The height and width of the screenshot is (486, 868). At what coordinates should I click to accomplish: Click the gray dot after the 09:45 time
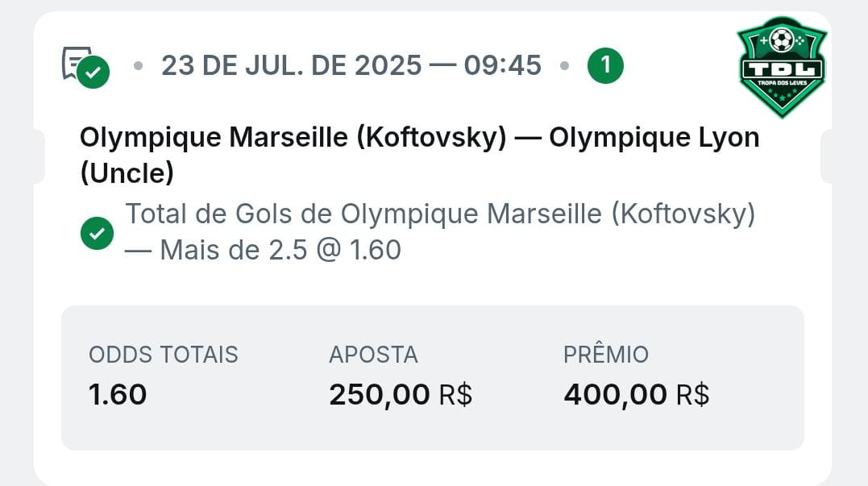coord(564,65)
